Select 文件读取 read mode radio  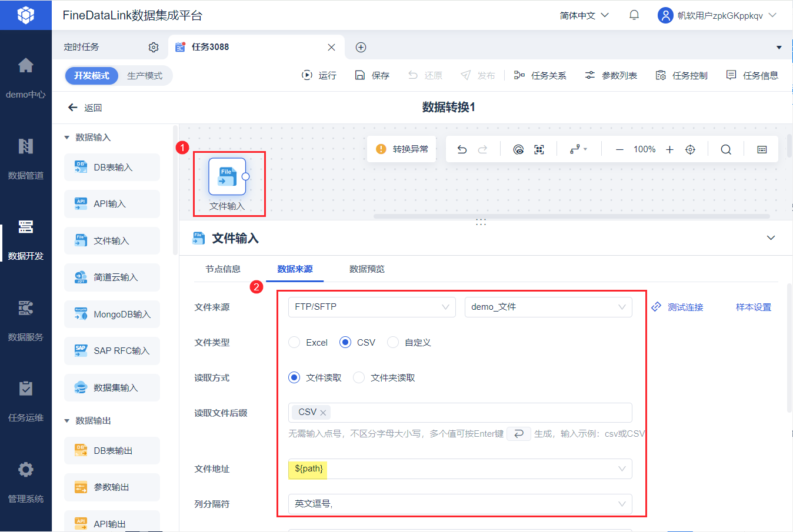(294, 377)
